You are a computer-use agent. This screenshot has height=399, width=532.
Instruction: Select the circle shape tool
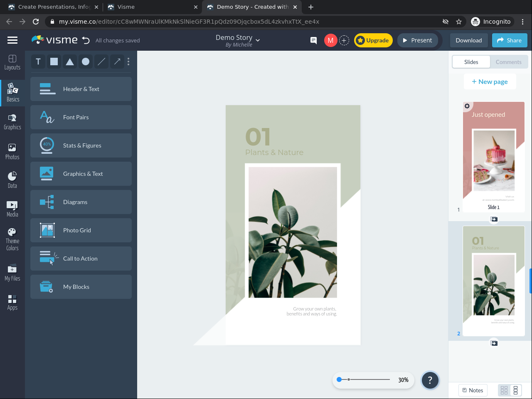click(86, 62)
